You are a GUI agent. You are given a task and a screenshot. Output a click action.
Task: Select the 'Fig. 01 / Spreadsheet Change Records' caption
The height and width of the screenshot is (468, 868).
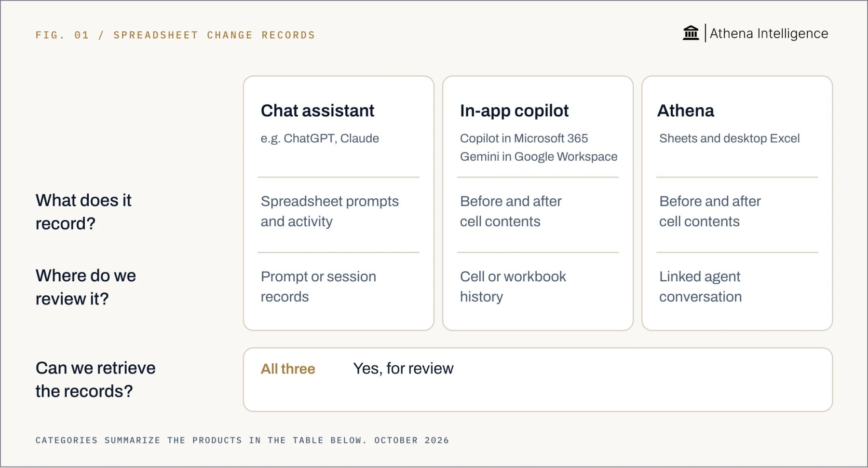tap(175, 35)
